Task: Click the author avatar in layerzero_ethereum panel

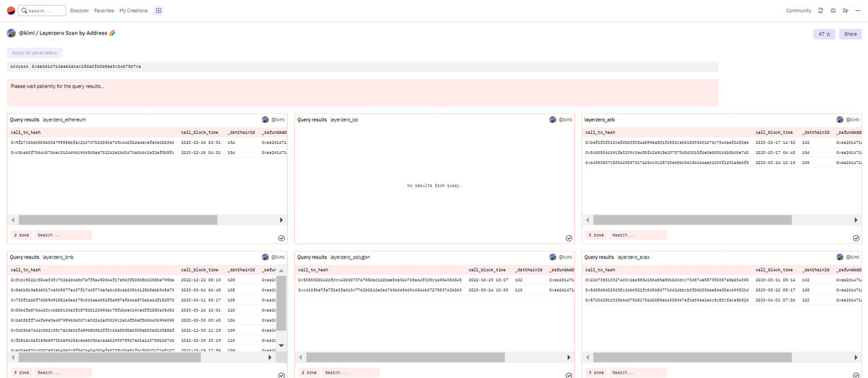Action: 265,119
